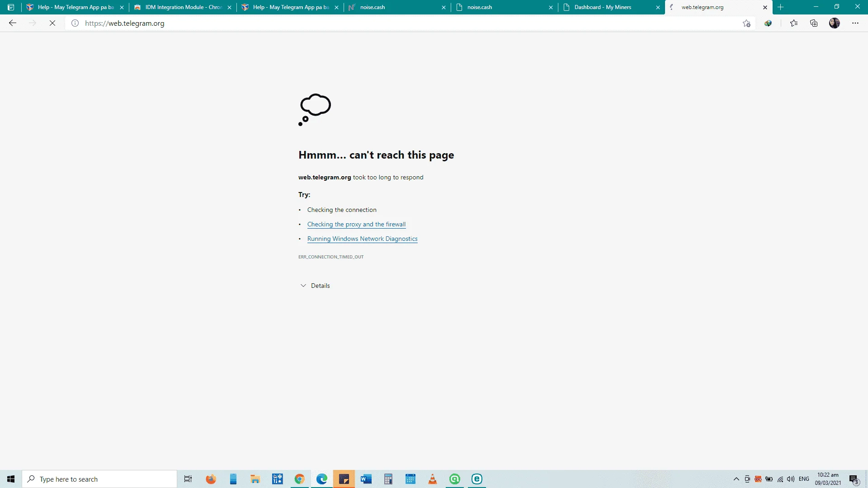Screen dimensions: 868x488
Task: Switch to noise.cash tab with N favicon
Action: pos(397,7)
